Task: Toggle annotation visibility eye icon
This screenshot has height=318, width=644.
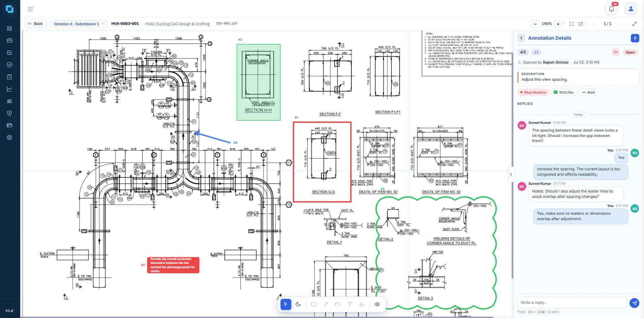Action: click(x=377, y=304)
